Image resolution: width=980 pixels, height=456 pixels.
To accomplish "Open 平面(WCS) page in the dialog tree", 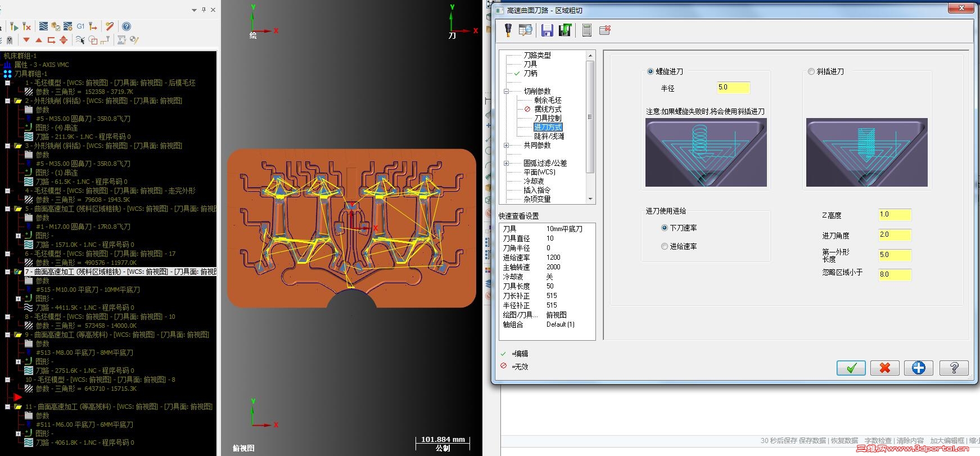I will (x=539, y=172).
